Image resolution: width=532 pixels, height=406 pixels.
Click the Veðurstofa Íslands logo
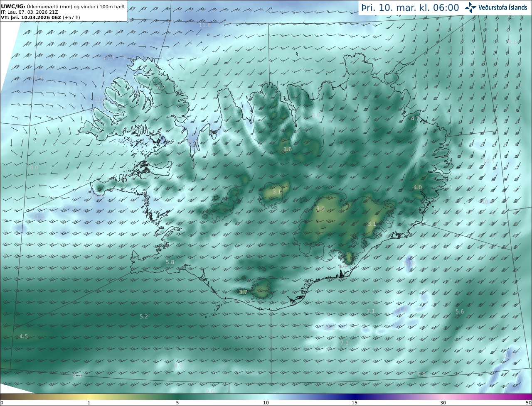click(x=496, y=7)
